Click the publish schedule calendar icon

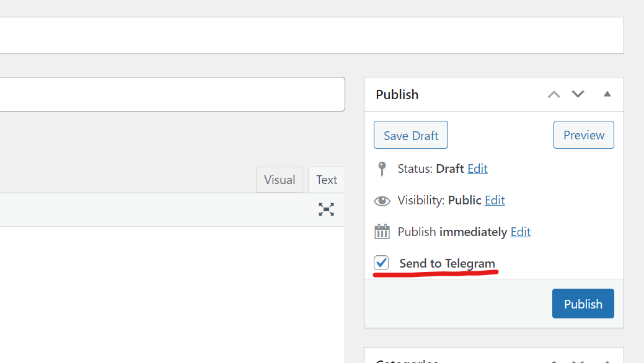382,232
